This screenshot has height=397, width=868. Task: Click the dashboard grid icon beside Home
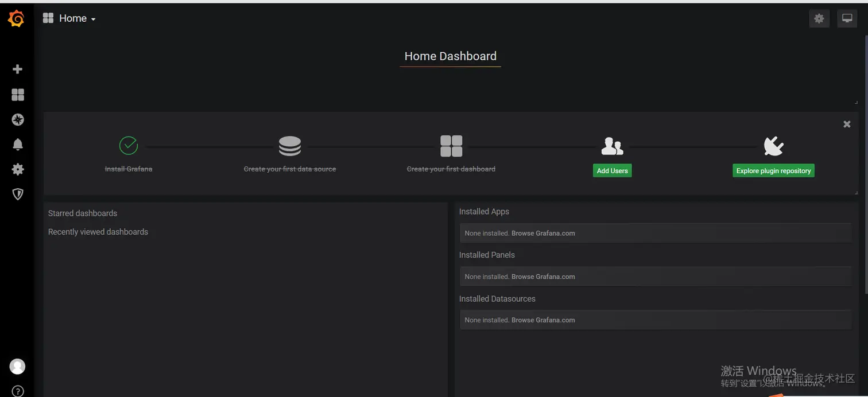pos(48,18)
